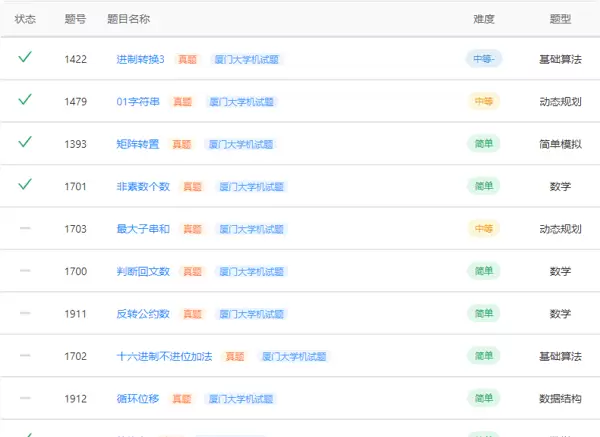Open the 最大子串和 problem

pos(143,229)
